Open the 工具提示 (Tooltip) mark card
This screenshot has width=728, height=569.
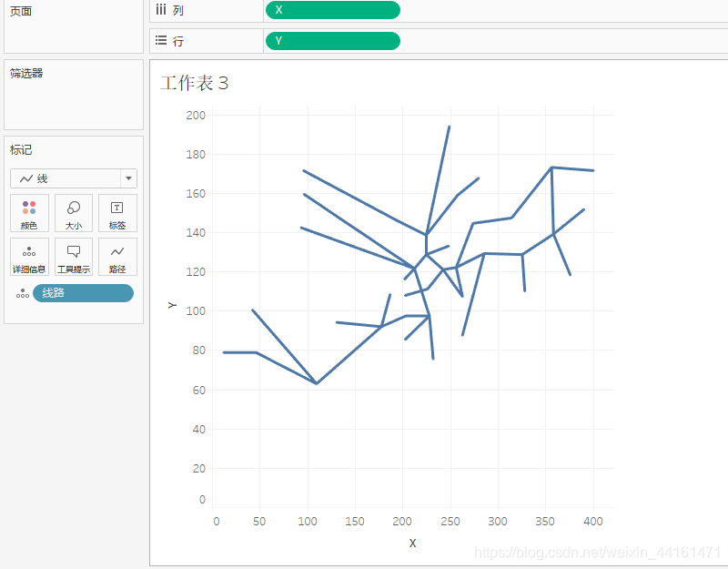click(74, 257)
